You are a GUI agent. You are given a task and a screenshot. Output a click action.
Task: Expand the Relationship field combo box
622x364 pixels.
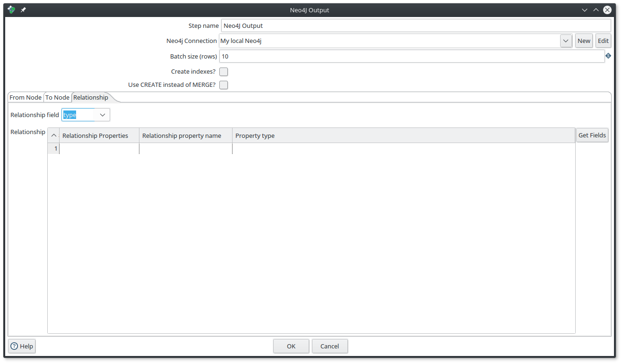[x=103, y=115]
